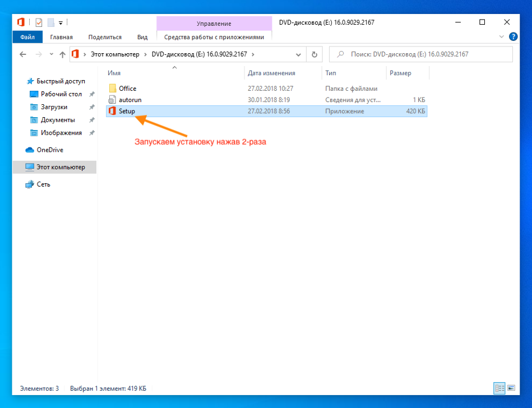Open Help with the question mark icon

tap(514, 36)
